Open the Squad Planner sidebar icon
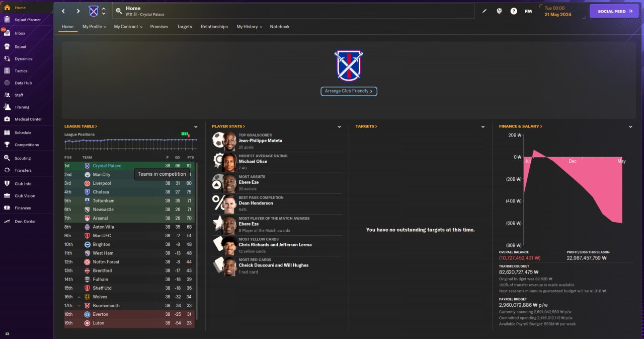 pos(7,20)
